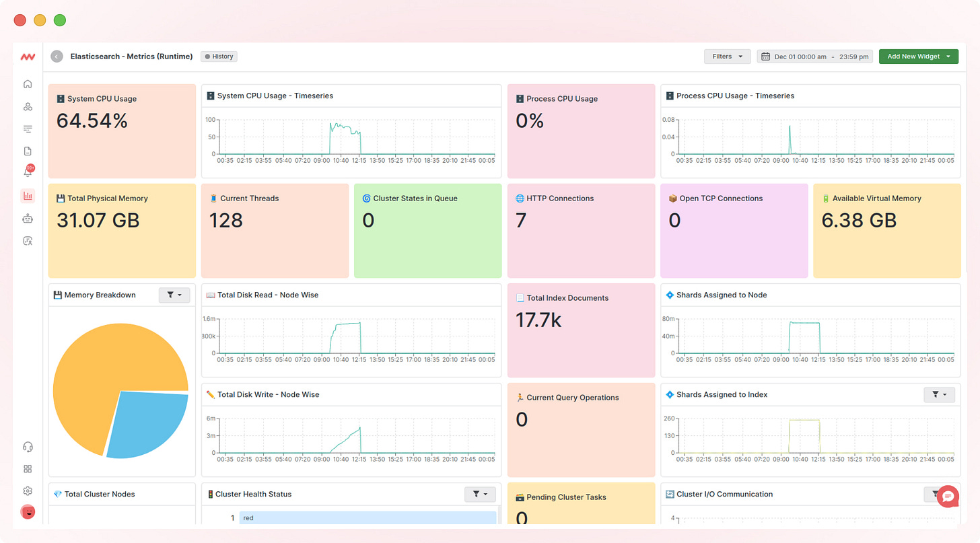Click the traffic light icon on Cluster Health Status
This screenshot has height=543, width=980.
(210, 494)
